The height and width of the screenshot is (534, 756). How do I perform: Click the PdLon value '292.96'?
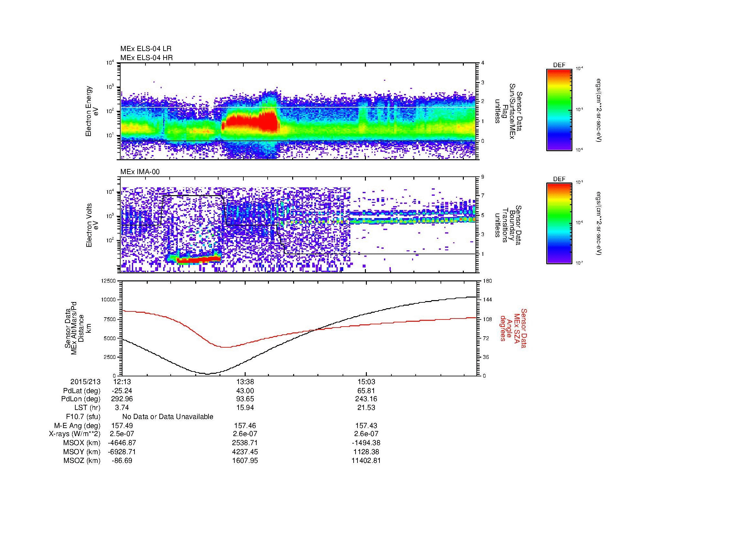pos(122,399)
